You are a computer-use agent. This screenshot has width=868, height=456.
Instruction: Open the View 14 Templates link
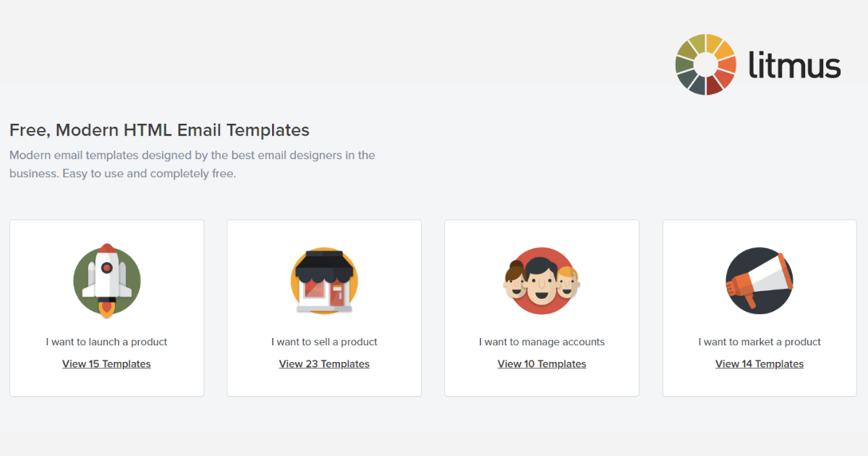click(759, 364)
